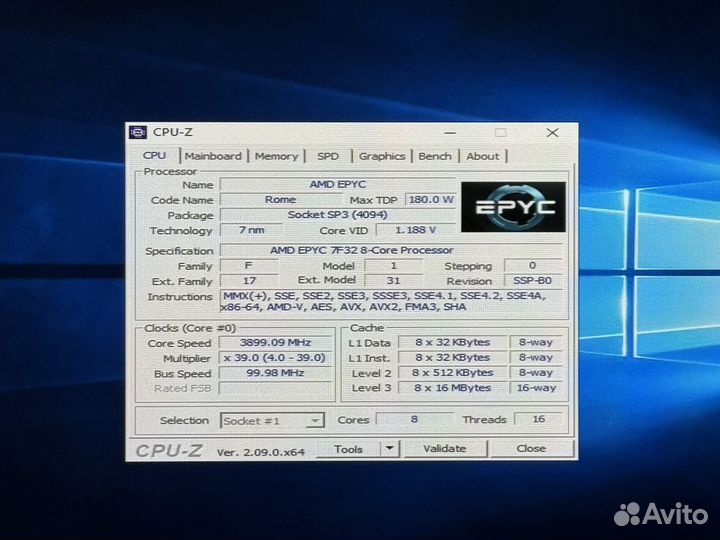Click the Bus Speed 99.98 MHz value

pyautogui.click(x=275, y=373)
